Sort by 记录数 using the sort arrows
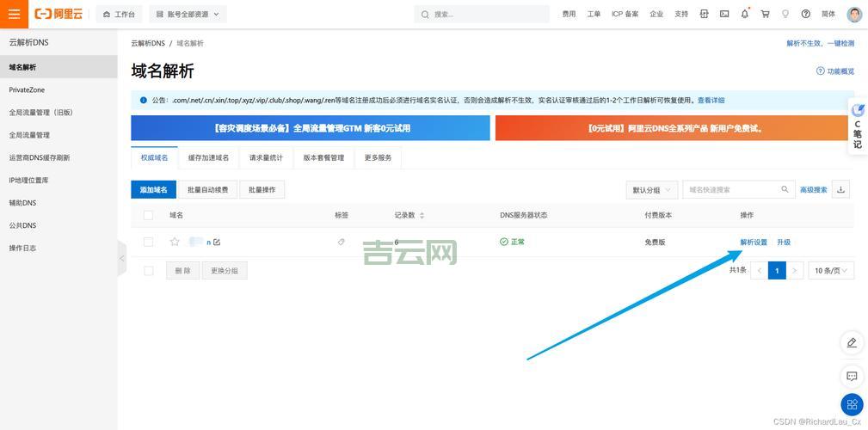This screenshot has height=430, width=868. pos(422,215)
